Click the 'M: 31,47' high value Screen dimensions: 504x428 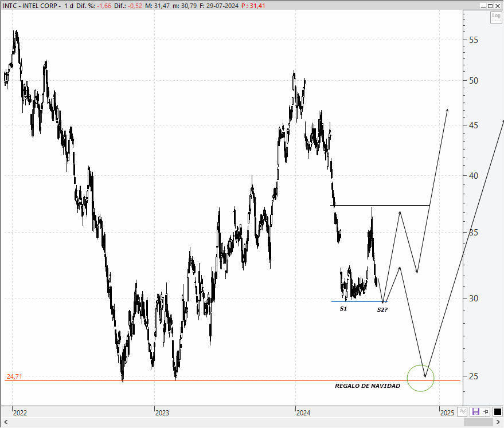pos(157,6)
